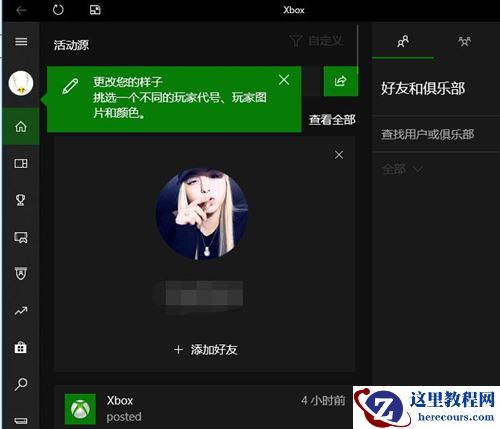Click the 活动源 heading

[x=71, y=45]
